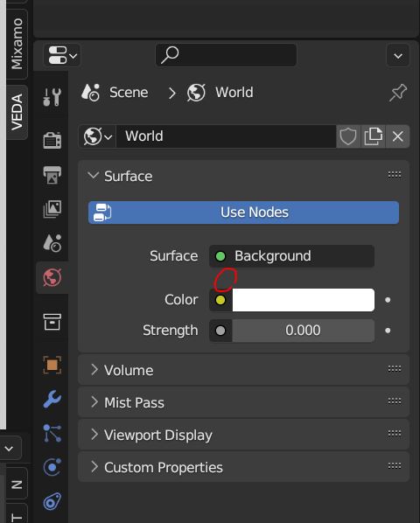Open the Mixamo sidebar tab
This screenshot has width=420, height=523.
click(17, 44)
